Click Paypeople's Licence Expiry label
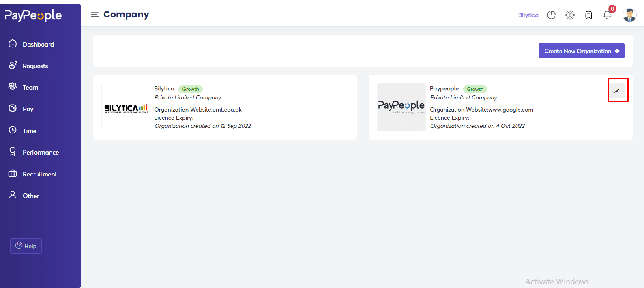 click(450, 118)
